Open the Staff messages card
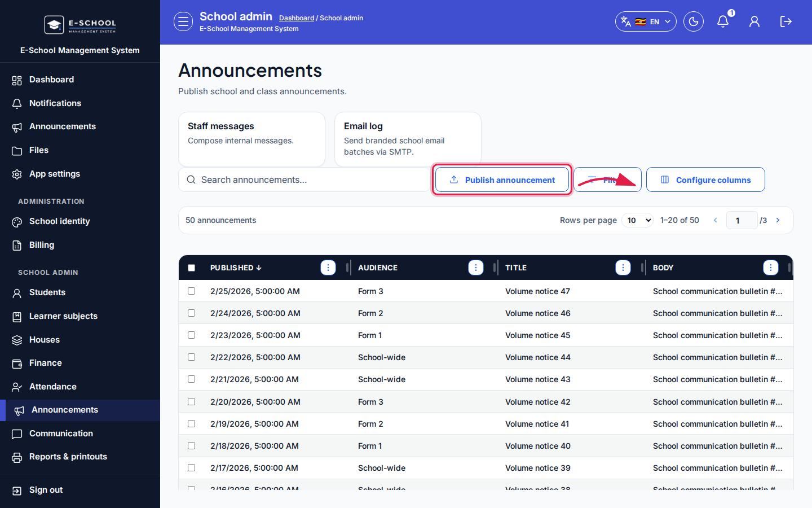The image size is (812, 508). click(x=251, y=139)
